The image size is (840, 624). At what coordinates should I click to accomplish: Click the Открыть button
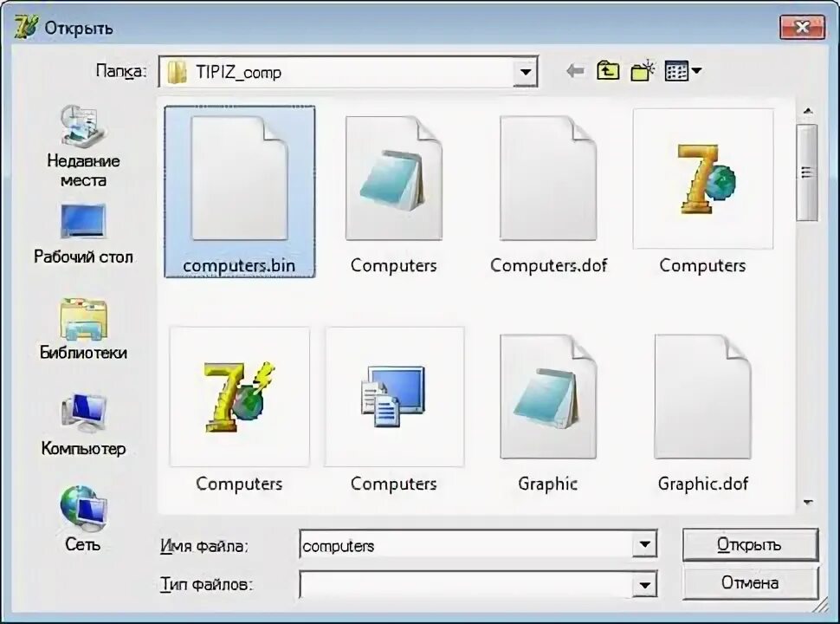pyautogui.click(x=750, y=544)
